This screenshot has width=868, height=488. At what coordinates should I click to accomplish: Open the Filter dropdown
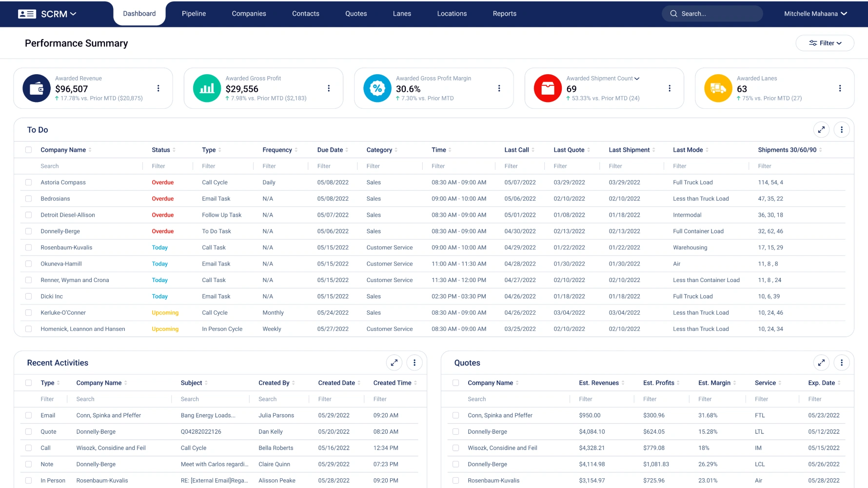pyautogui.click(x=825, y=43)
